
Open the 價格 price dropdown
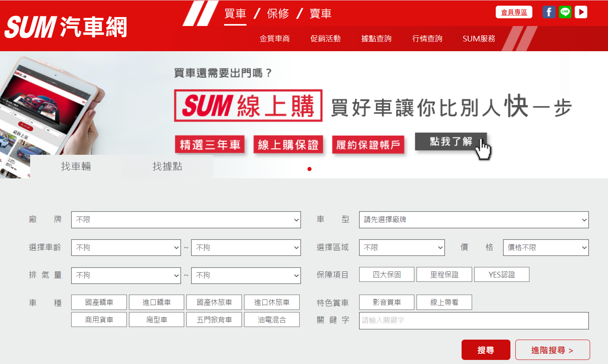(x=545, y=247)
